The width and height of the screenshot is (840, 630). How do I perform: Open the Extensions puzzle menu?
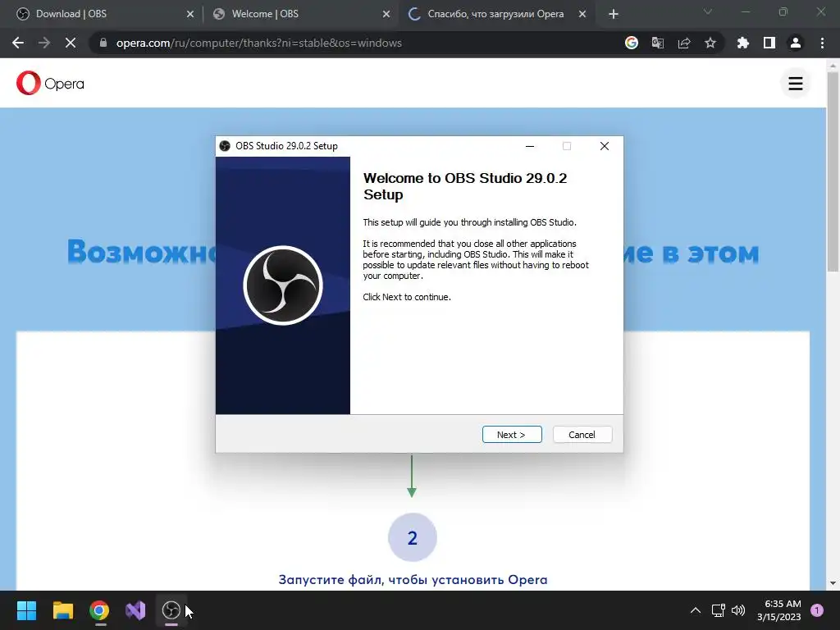click(x=743, y=43)
